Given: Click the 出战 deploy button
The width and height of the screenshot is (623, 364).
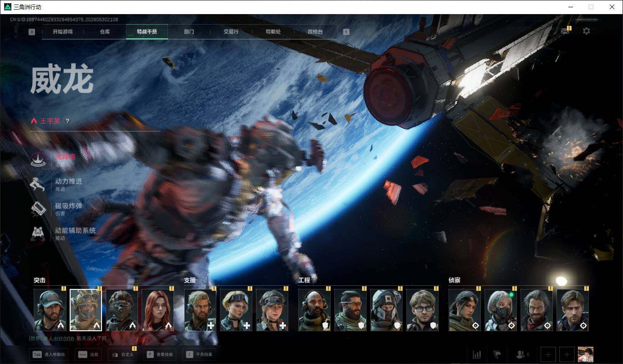Looking at the screenshot, I should (x=88, y=354).
